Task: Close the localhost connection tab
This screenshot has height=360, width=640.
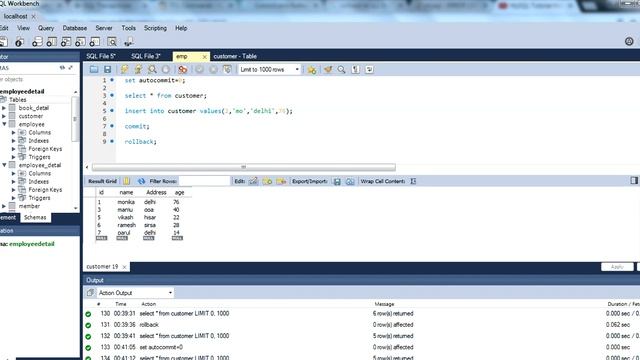Action: point(33,16)
